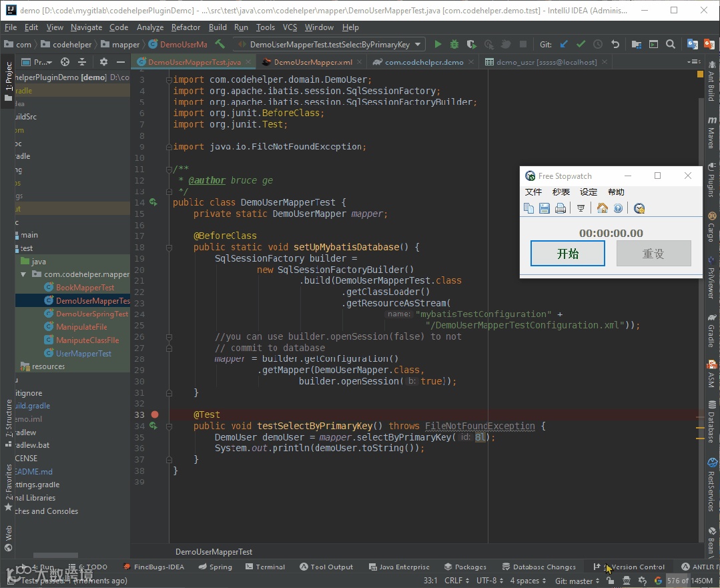Collapse the com.codehelper.mapper package
Image resolution: width=720 pixels, height=588 pixels.
pos(23,274)
